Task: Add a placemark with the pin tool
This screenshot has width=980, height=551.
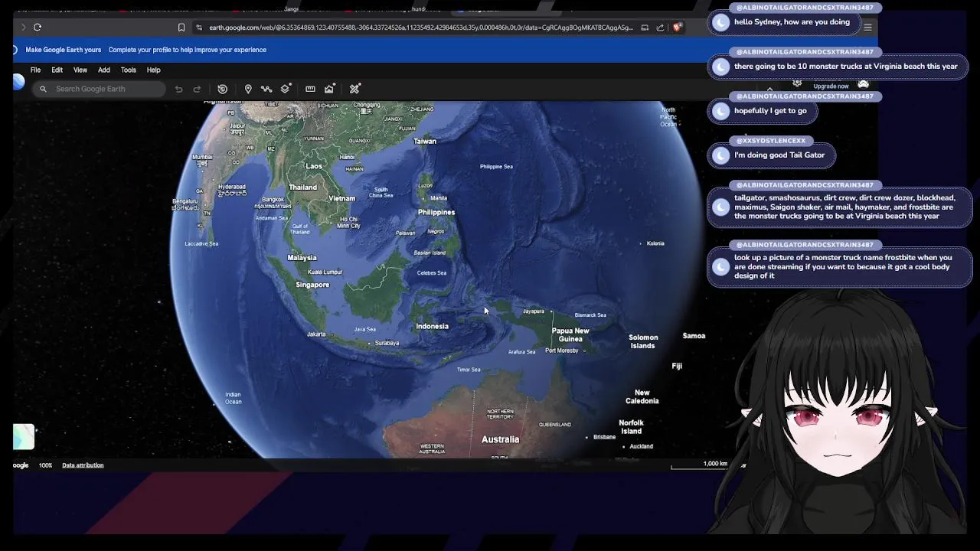Action: [x=248, y=89]
